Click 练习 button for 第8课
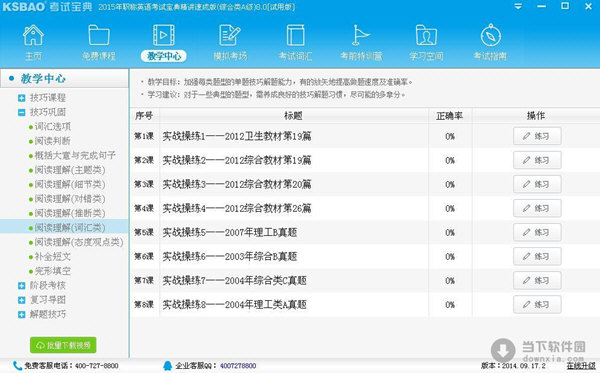The height and width of the screenshot is (373, 600). tap(537, 305)
